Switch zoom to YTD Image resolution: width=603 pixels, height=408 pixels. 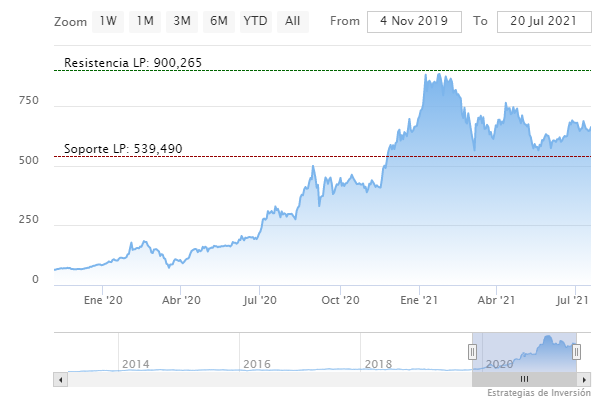click(255, 21)
